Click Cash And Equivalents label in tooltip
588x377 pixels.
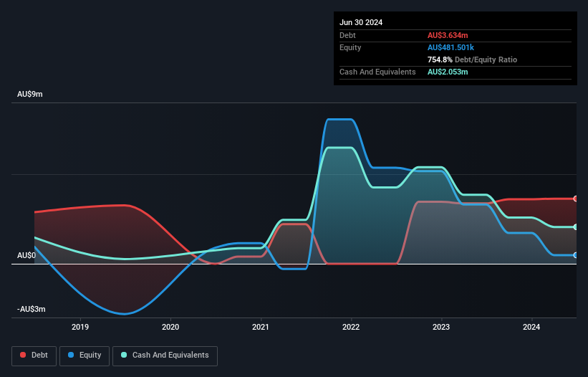pos(377,72)
